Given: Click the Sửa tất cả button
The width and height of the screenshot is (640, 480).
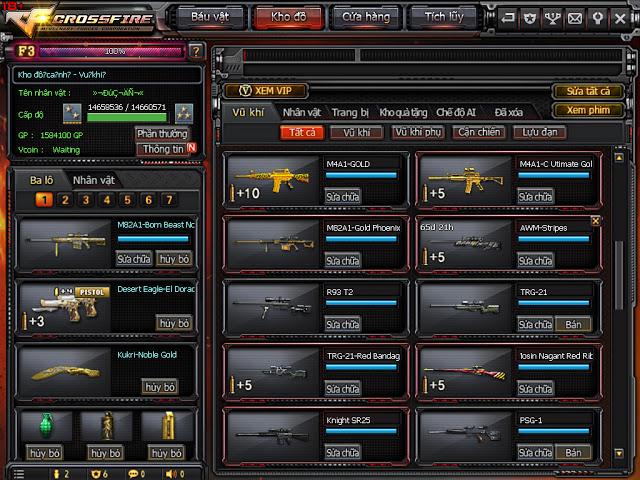Looking at the screenshot, I should [x=588, y=91].
